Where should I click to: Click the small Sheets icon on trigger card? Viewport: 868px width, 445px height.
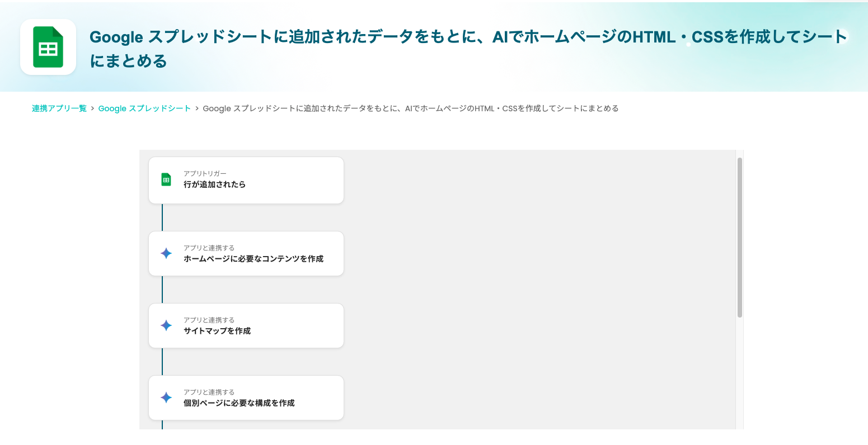166,179
